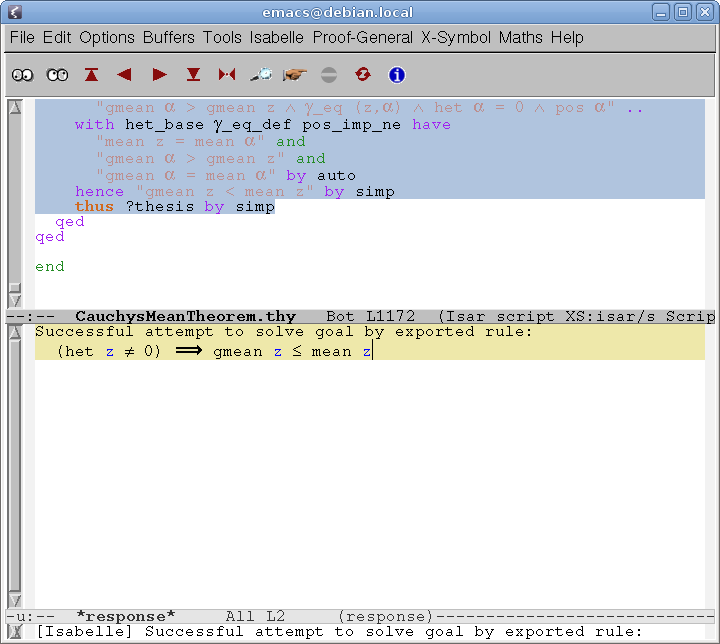Screen dimensions: 720x644
Task: Process whole buffer with down-to-bar arrow icon
Action: (193, 75)
